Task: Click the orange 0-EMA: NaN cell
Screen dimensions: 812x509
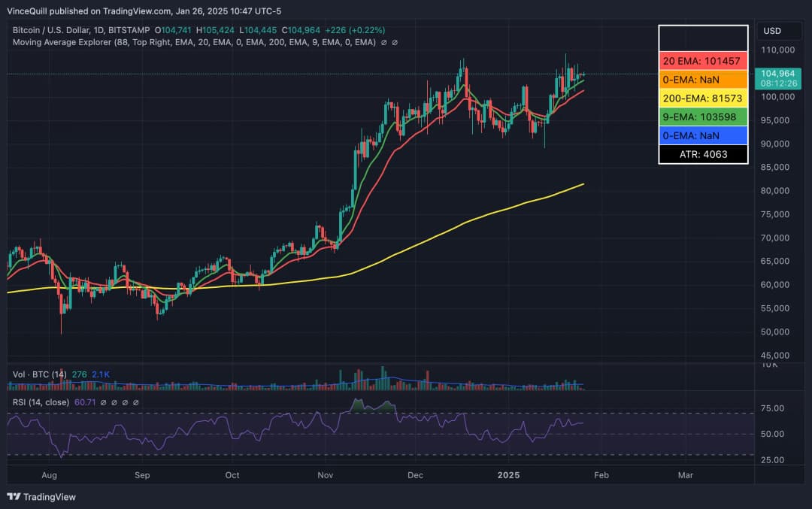Action: 703,79
